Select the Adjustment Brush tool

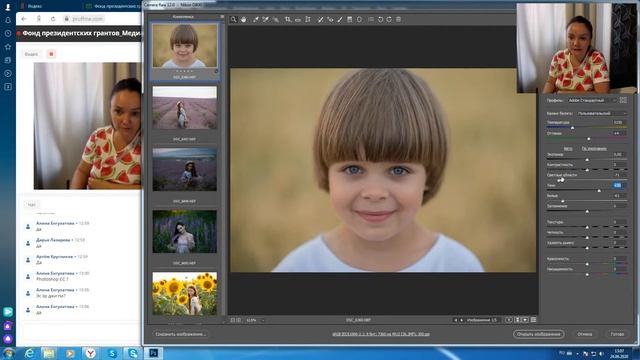click(x=340, y=20)
